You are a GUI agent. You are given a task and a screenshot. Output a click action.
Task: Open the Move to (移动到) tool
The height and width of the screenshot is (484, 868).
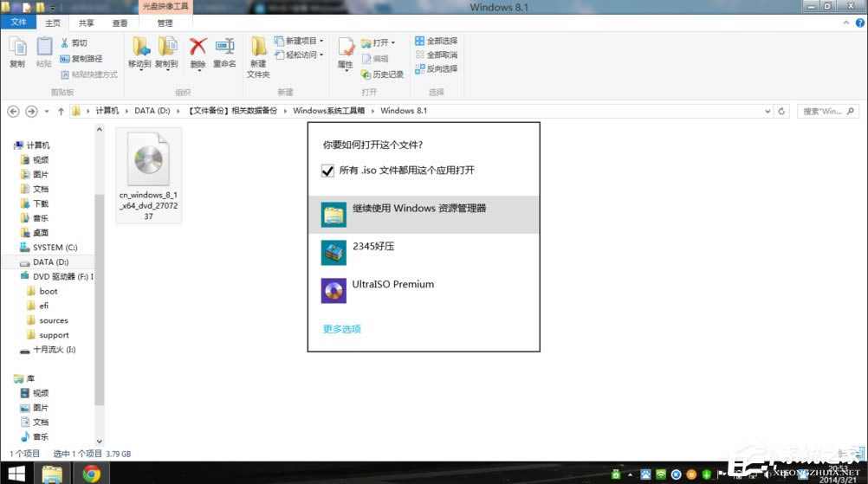tap(139, 54)
